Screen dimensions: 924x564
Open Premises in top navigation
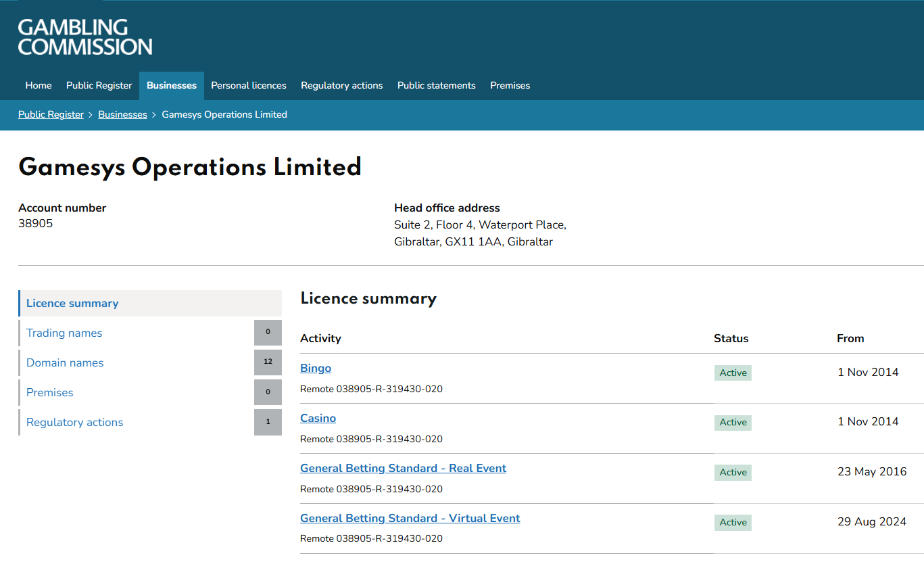pos(510,85)
